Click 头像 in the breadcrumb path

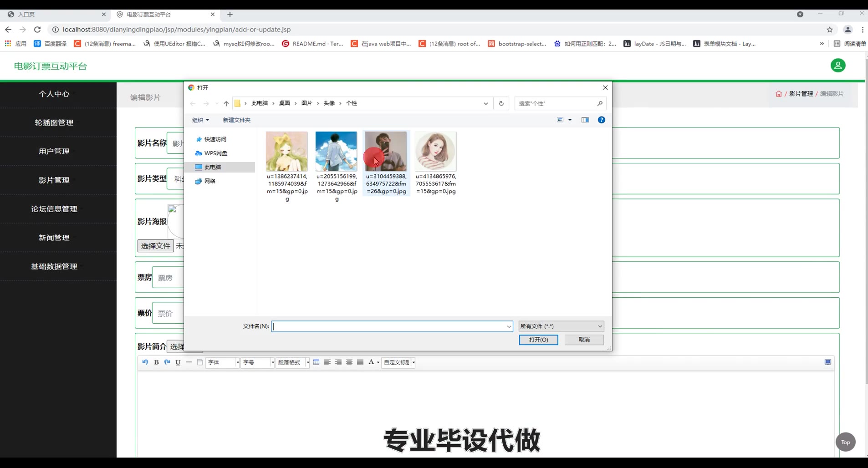pyautogui.click(x=329, y=103)
